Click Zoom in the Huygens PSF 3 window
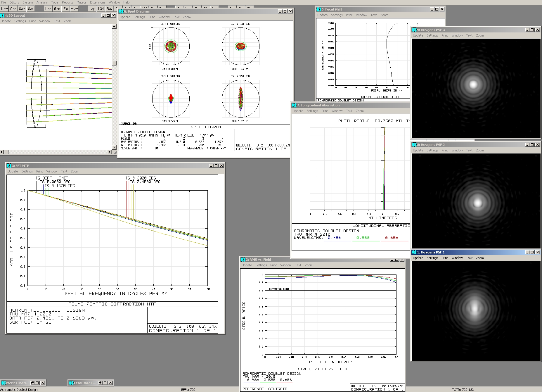Image resolution: width=542 pixels, height=392 pixels. point(480,35)
